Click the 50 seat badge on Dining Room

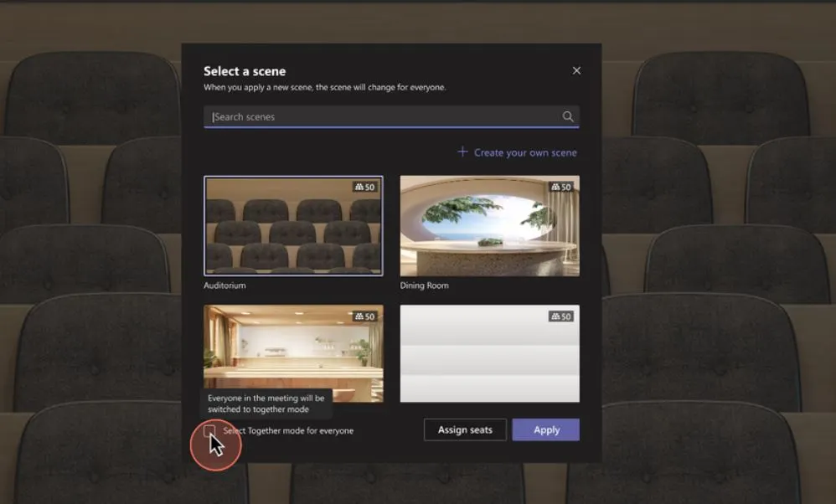pos(561,187)
